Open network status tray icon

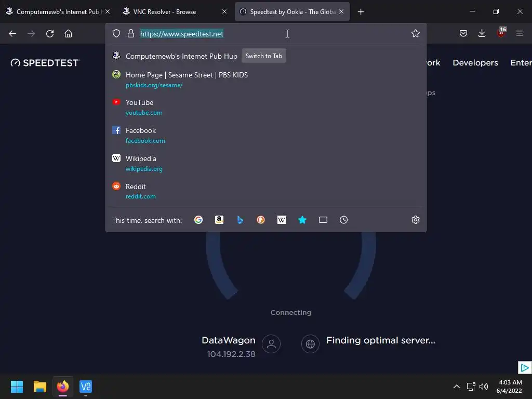(471, 387)
